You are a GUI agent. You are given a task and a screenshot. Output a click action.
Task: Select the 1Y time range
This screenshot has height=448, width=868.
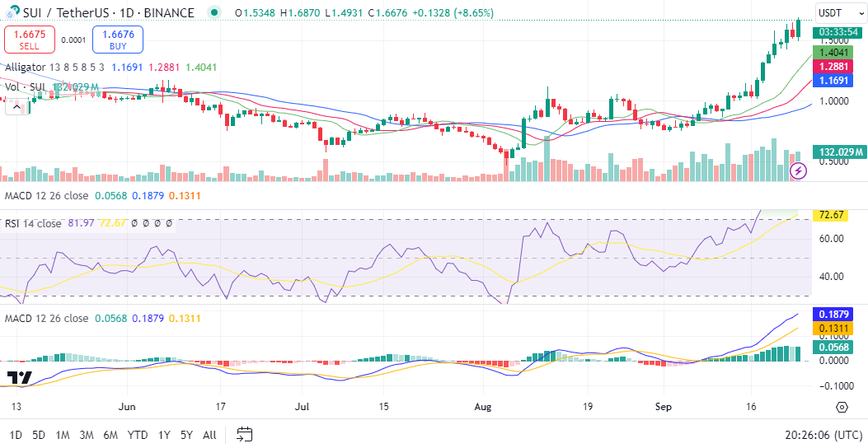click(x=163, y=435)
